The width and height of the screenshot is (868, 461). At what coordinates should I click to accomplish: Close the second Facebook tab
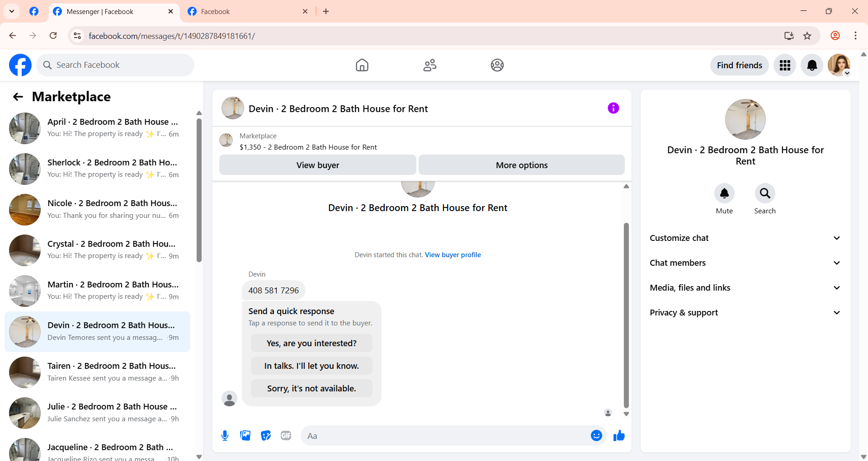point(305,12)
